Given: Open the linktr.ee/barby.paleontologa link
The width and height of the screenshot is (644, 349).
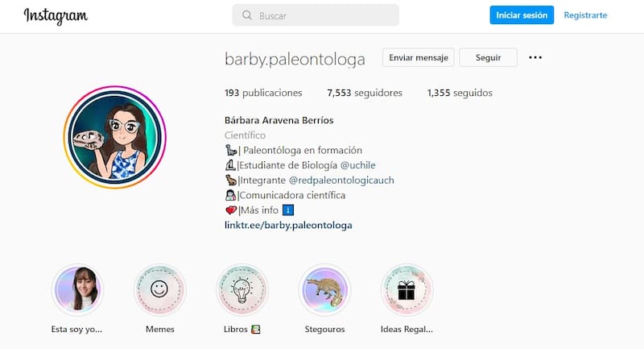Looking at the screenshot, I should pos(288,225).
